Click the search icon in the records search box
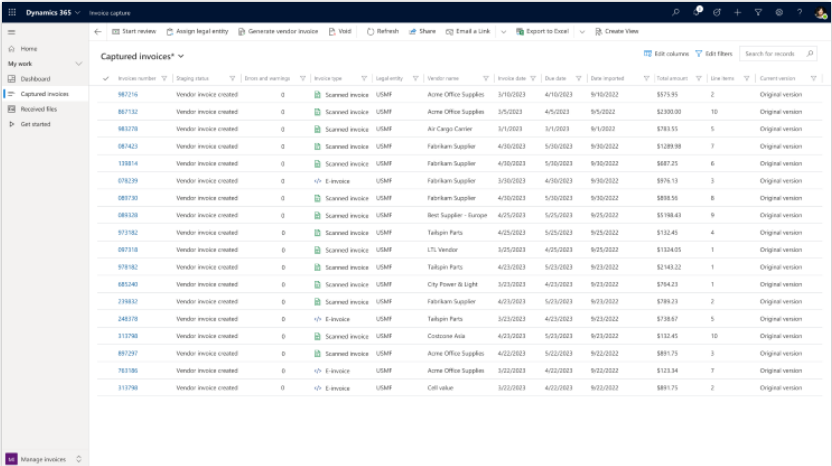The height and width of the screenshot is (466, 832). (x=810, y=54)
